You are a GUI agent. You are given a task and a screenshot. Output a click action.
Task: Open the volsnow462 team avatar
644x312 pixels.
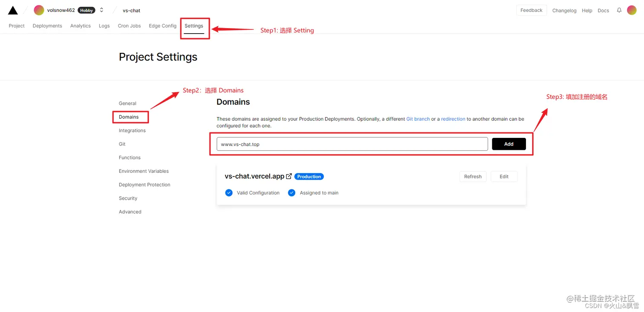(39, 10)
